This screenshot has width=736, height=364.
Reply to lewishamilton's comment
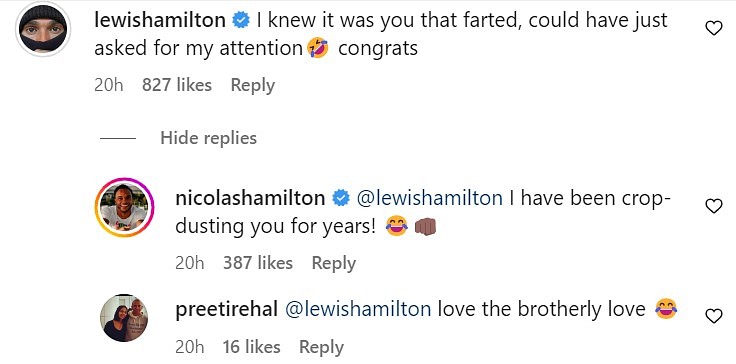pyautogui.click(x=253, y=85)
